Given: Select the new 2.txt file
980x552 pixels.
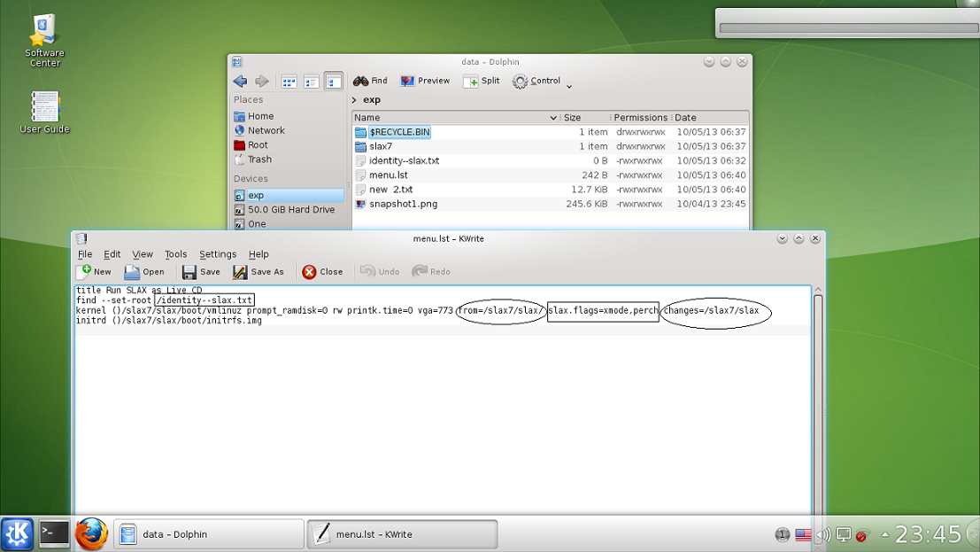Looking at the screenshot, I should click(390, 190).
